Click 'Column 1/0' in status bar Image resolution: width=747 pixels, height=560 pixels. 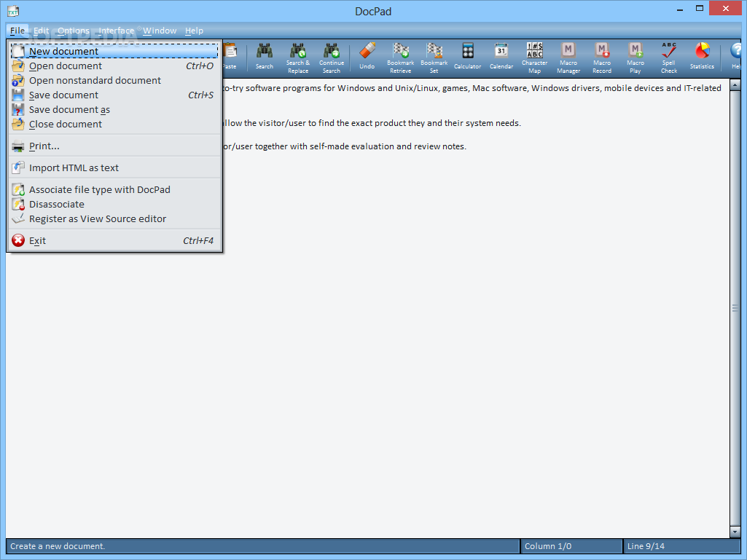(x=548, y=546)
